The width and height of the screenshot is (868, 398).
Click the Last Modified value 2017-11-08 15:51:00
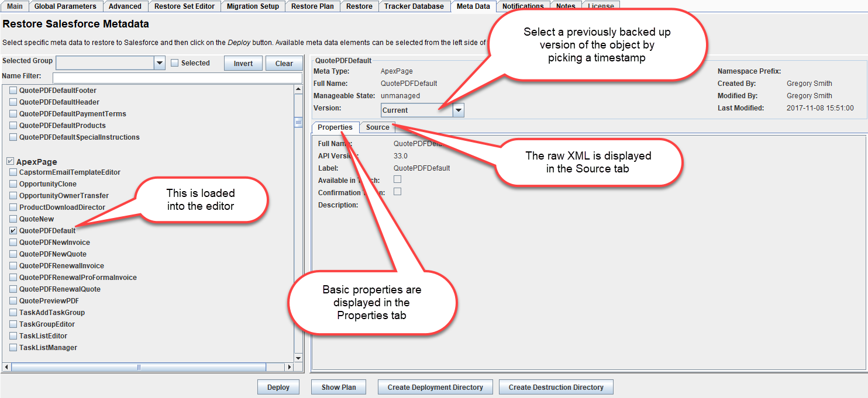(820, 108)
